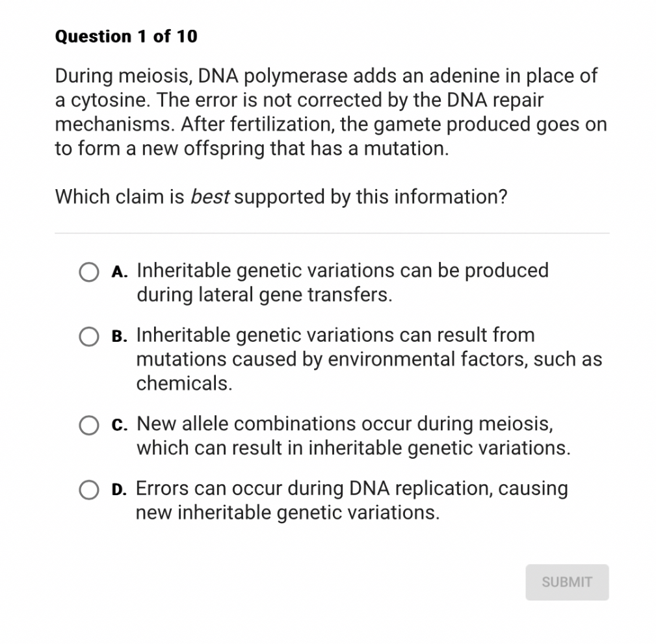Click the answer text for option A
Viewport: 656px width, 644px height.
(338, 283)
